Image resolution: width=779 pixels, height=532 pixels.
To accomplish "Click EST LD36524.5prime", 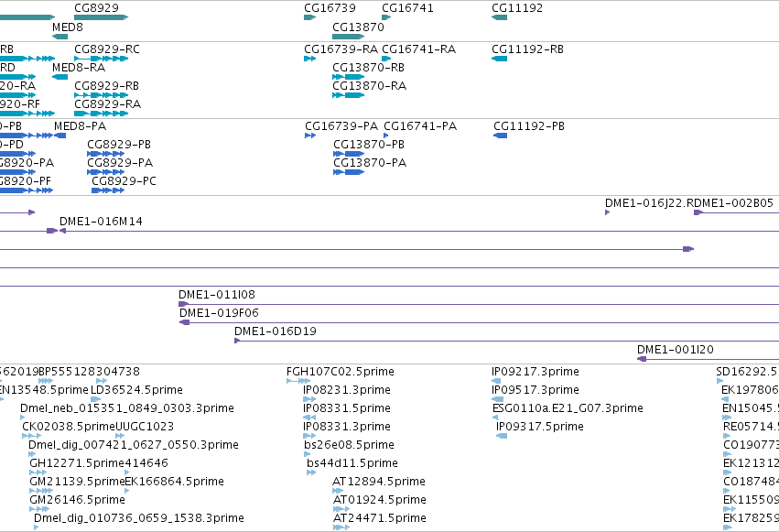I will coord(96,399).
